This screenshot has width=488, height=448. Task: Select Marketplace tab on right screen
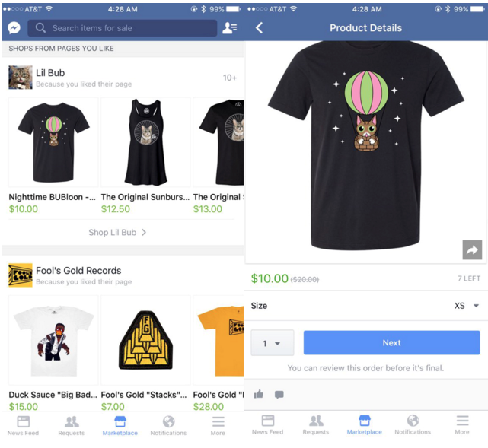point(364,424)
